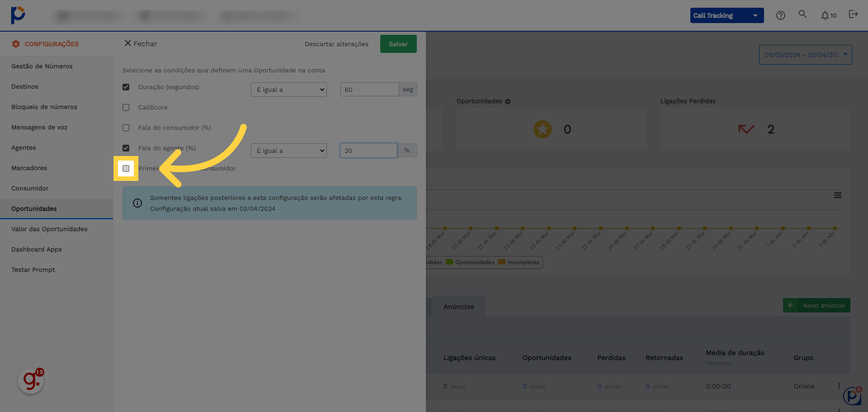
Task: Open Marcadores menu item
Action: [x=57, y=168]
